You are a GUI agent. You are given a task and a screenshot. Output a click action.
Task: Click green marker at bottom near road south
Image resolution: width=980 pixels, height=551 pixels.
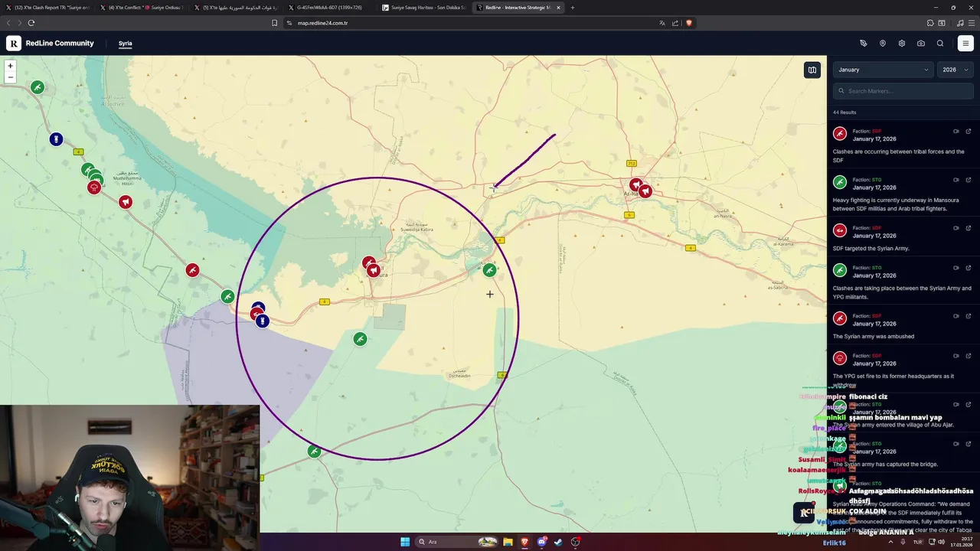click(x=314, y=452)
